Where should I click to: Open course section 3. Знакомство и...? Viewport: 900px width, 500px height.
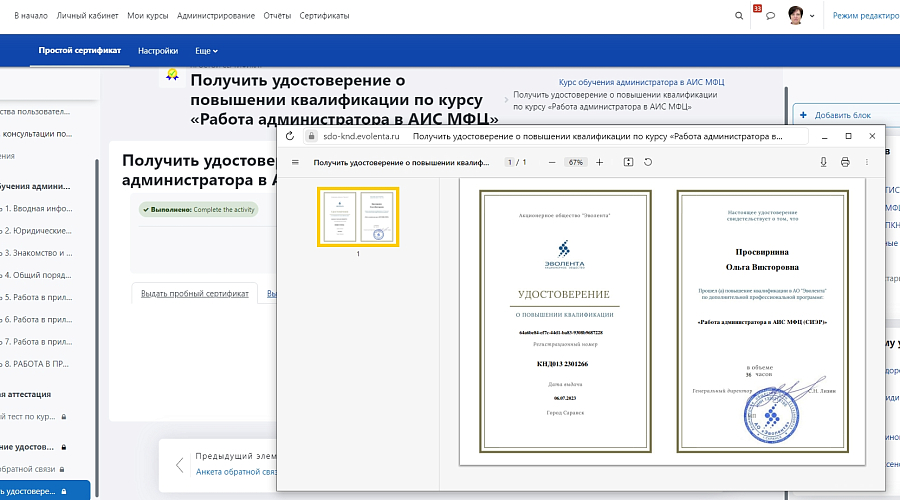pyautogui.click(x=38, y=253)
